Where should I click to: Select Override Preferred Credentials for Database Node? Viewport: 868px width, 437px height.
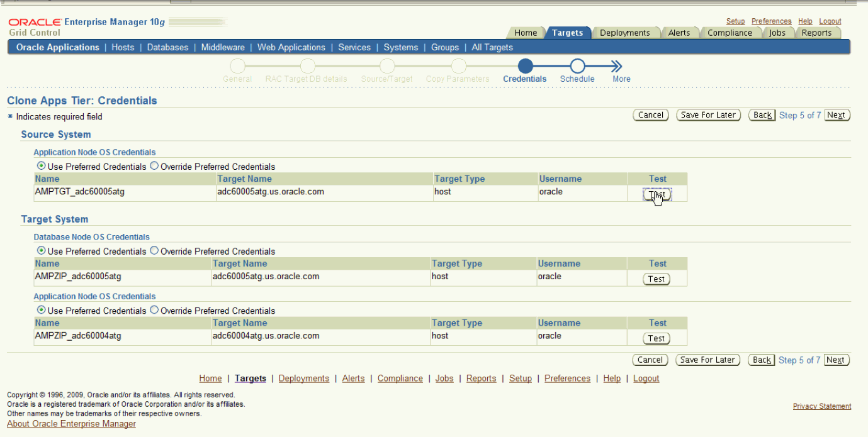point(154,251)
